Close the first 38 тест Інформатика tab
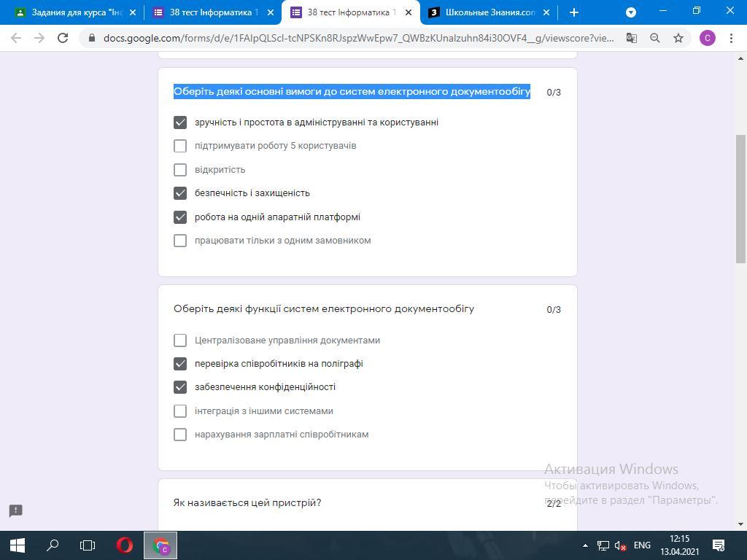 (271, 13)
